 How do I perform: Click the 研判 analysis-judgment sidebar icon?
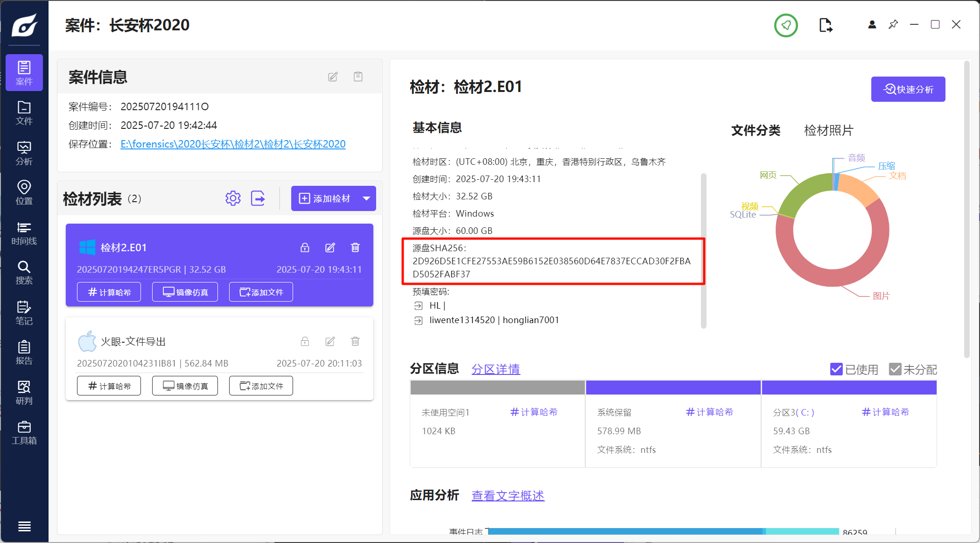pos(24,393)
